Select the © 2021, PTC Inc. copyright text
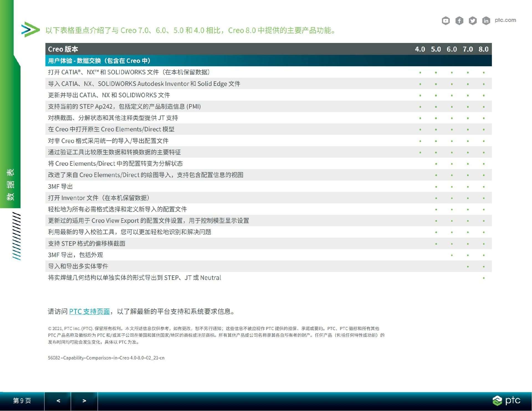This screenshot has height=411, width=532. pyautogui.click(x=216, y=335)
